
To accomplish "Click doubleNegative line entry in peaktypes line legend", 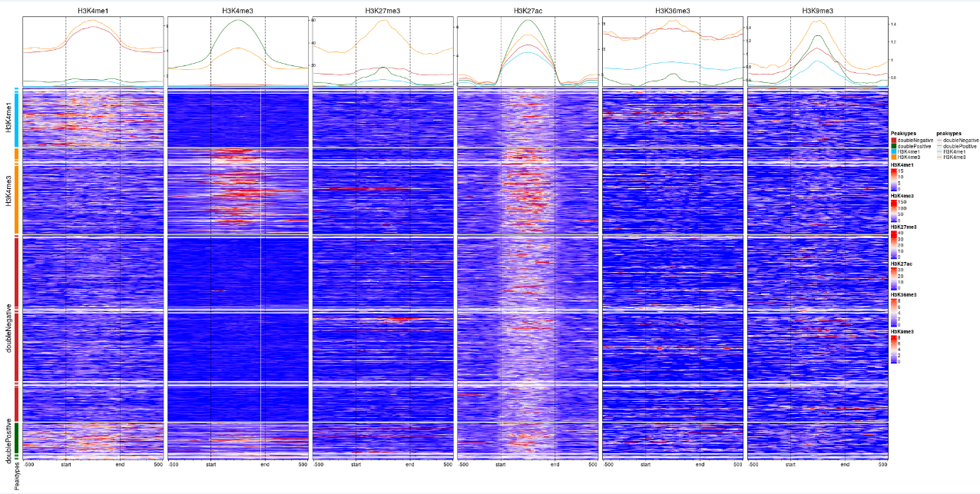I will 958,140.
